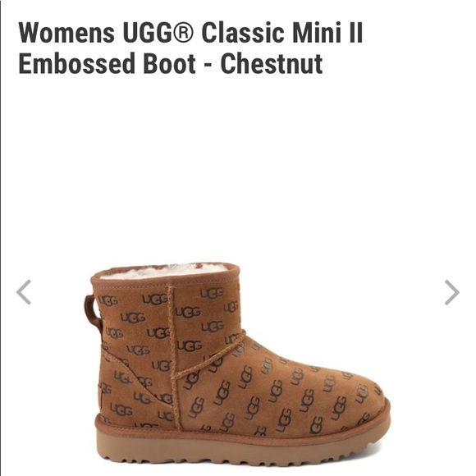Viewport: 476px width, 476px height.
Task: Click the registered trademark symbol after UGG
Action: (x=184, y=32)
